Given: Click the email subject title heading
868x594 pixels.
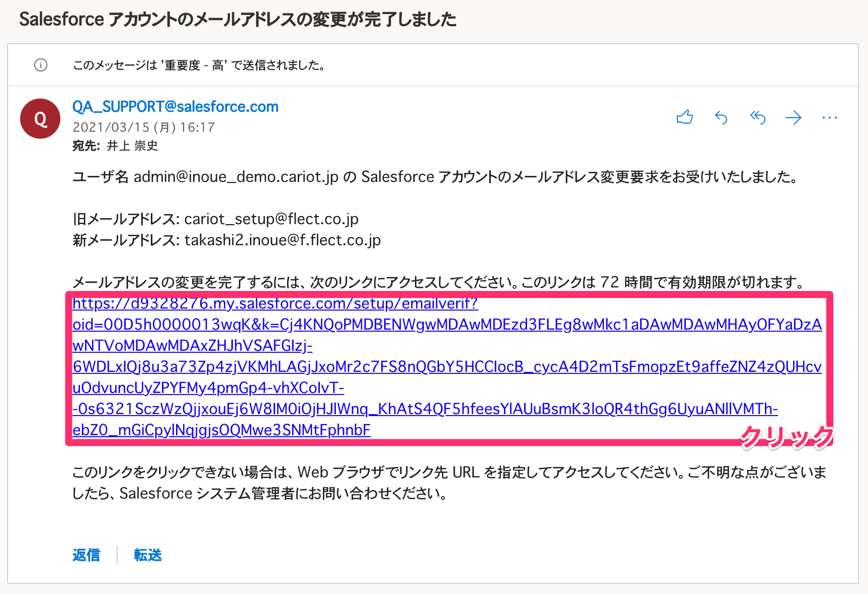Looking at the screenshot, I should coord(238,19).
